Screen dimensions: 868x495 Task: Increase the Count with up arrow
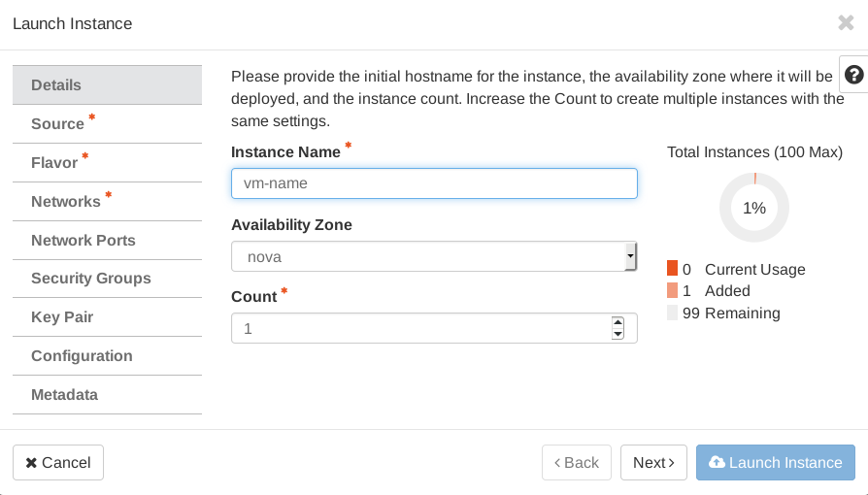pyautogui.click(x=618, y=321)
